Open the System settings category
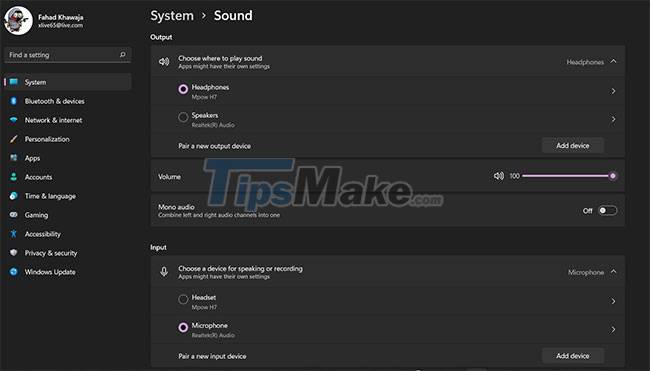This screenshot has width=650, height=371. pos(68,82)
